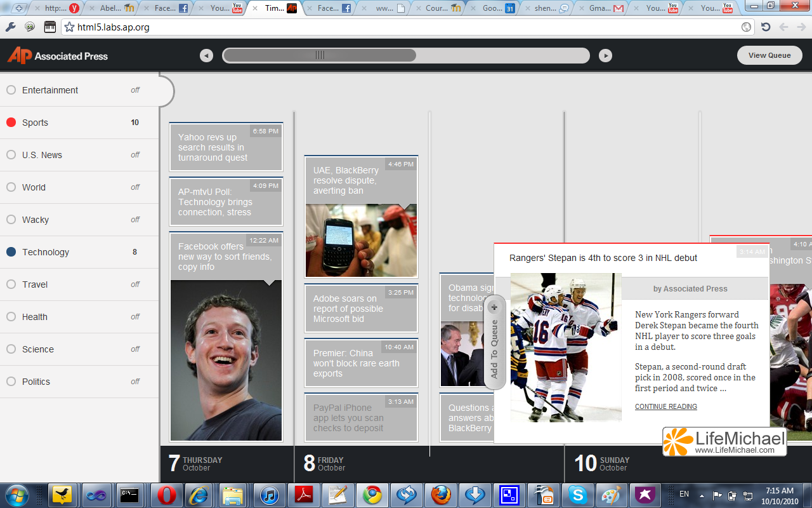
Task: Open Skype from the taskbar
Action: 578,495
